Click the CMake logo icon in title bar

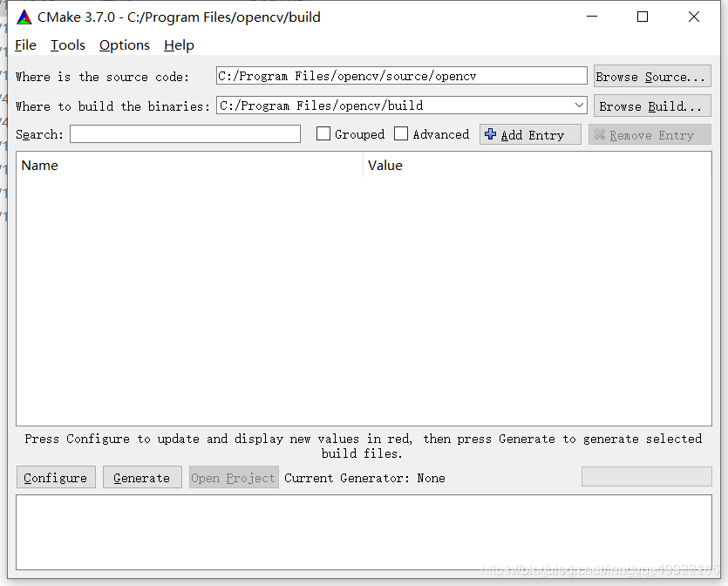[x=24, y=17]
